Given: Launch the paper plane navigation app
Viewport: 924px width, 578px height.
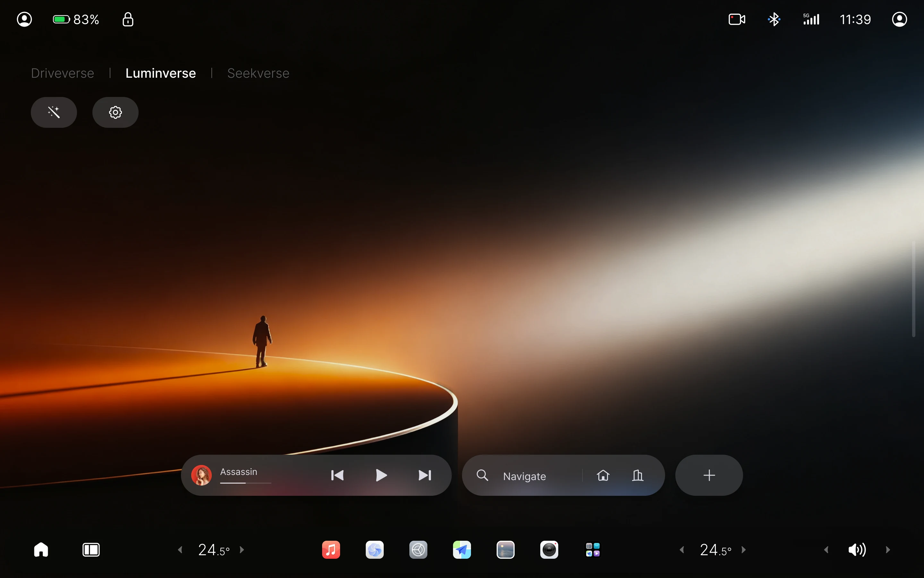Looking at the screenshot, I should pos(462,550).
